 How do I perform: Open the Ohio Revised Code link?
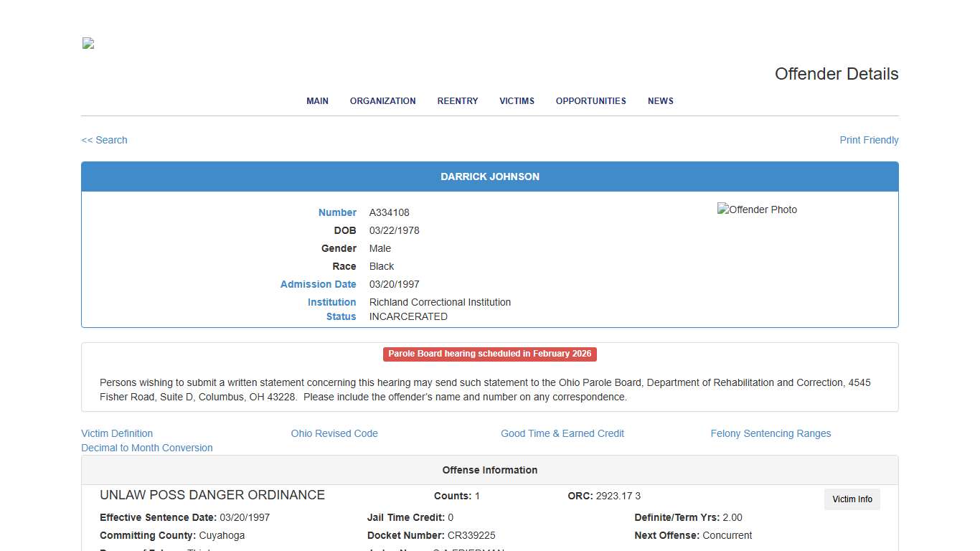click(x=334, y=433)
